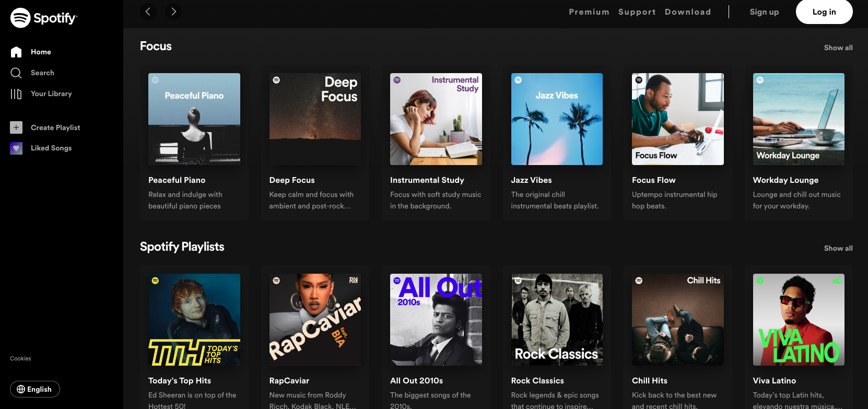Click the Log in button
This screenshot has width=868, height=409.
pos(824,11)
